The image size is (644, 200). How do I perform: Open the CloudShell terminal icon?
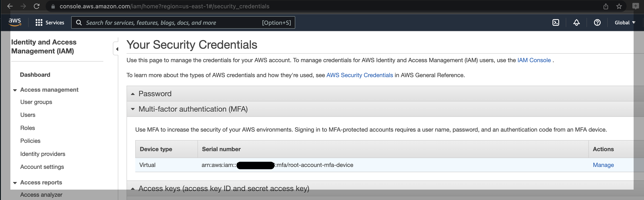coord(556,22)
